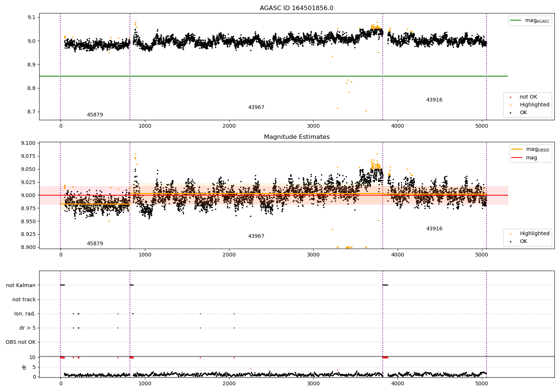Click the '9.100' y-axis tick label
560x392 pixels.
pyautogui.click(x=28, y=143)
